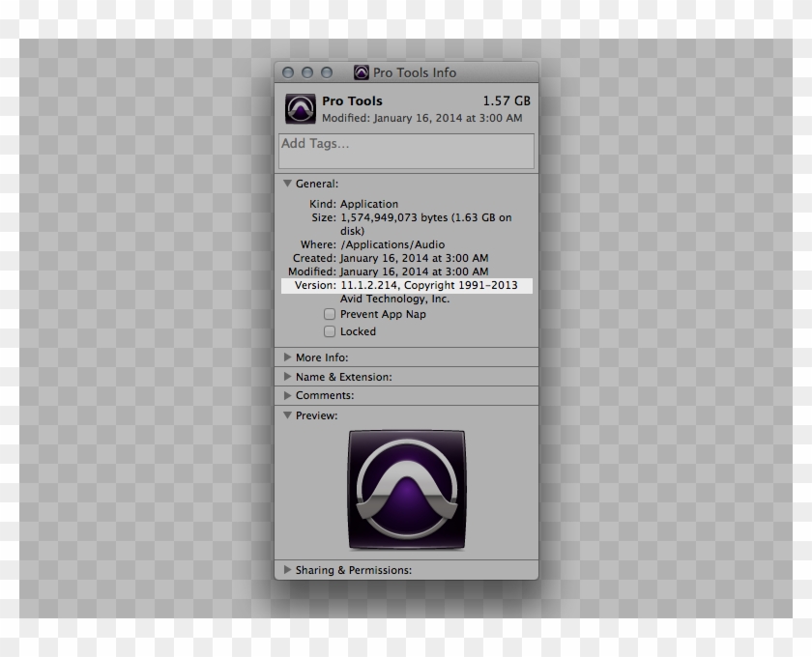Enable the Prevent App Nap checkbox
The width and height of the screenshot is (812, 657).
tap(330, 314)
